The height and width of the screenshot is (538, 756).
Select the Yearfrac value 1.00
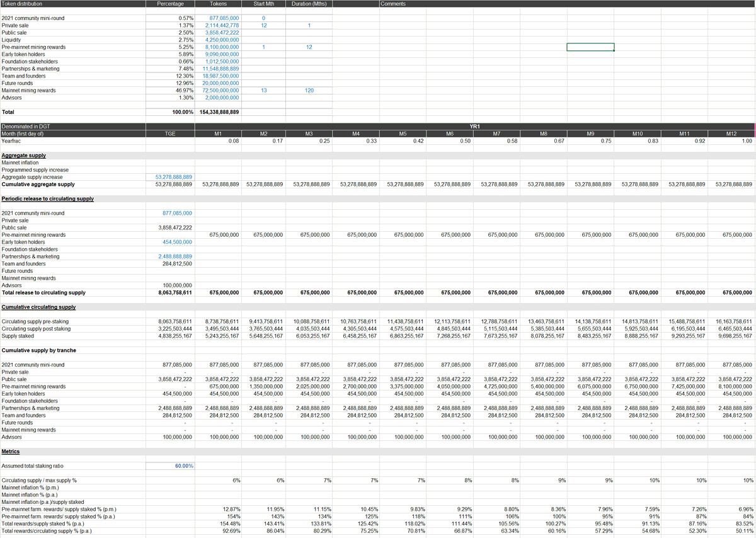[x=732, y=141]
